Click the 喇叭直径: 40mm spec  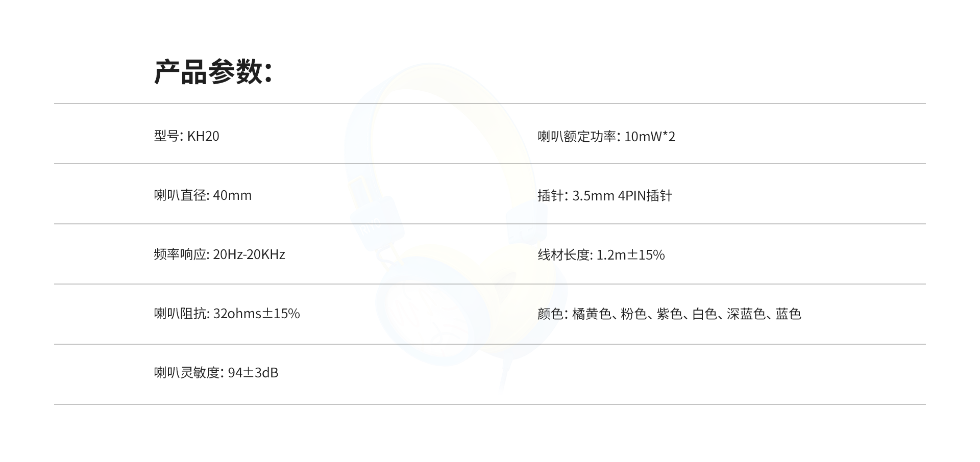203,195
